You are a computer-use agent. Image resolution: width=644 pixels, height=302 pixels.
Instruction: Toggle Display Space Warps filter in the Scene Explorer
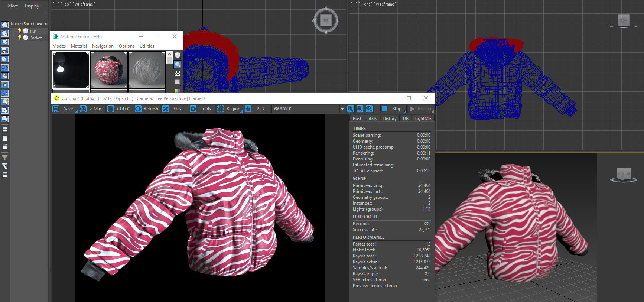pos(5,68)
